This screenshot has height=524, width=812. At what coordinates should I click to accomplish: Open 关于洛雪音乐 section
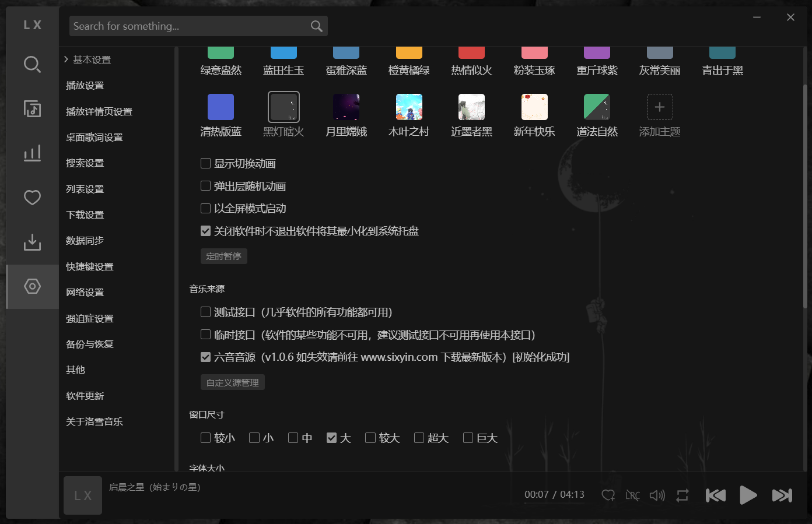[x=94, y=421]
